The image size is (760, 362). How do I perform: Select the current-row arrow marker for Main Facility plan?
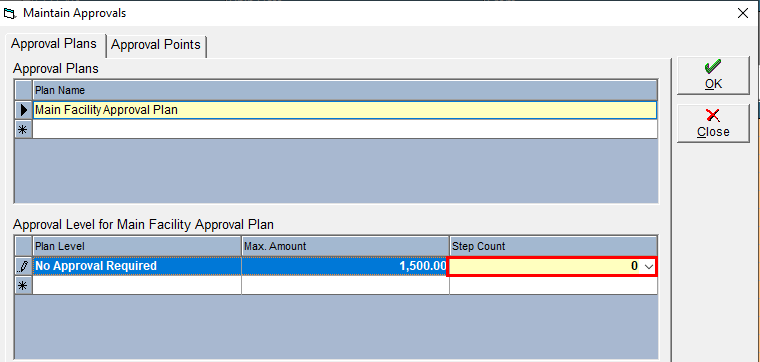point(24,110)
